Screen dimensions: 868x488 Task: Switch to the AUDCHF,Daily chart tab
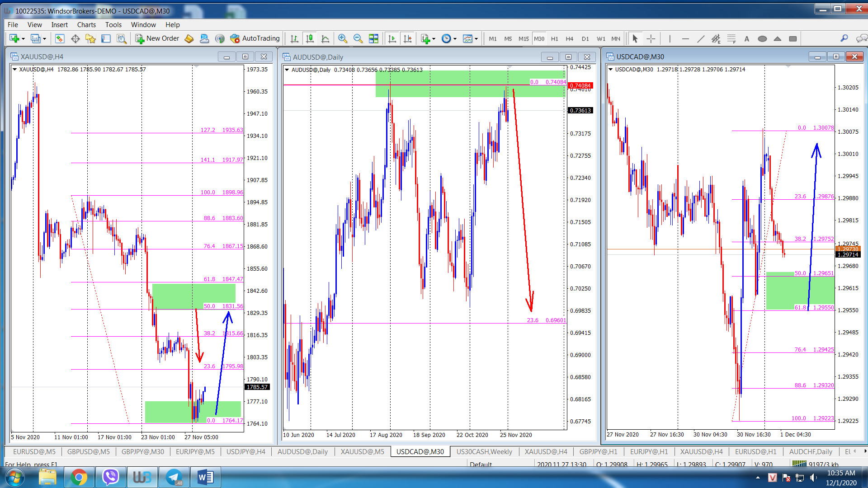tap(811, 451)
